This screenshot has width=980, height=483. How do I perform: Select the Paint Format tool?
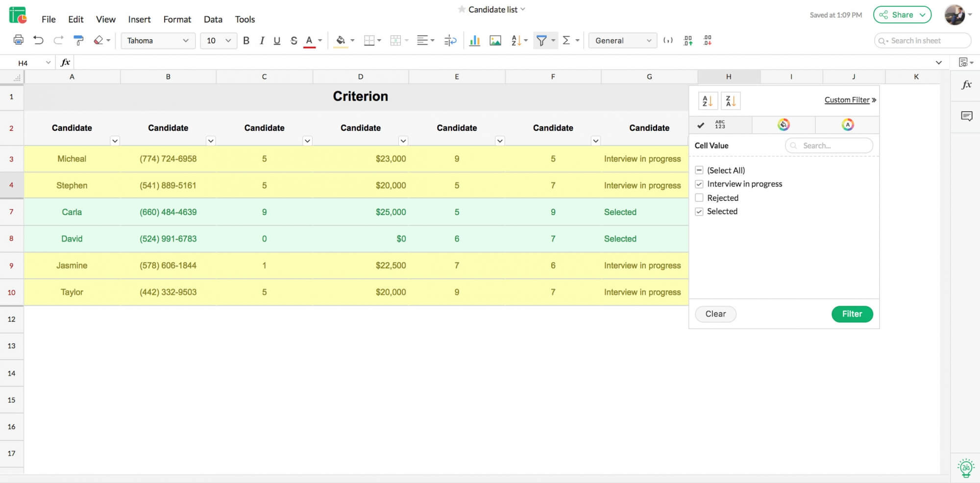pos(78,40)
